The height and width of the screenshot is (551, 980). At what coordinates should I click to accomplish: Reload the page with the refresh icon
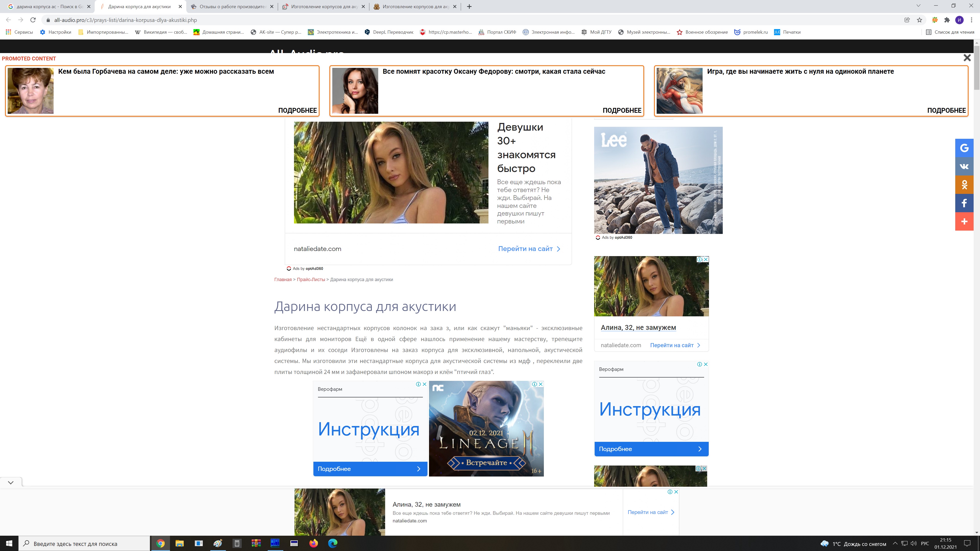(33, 20)
